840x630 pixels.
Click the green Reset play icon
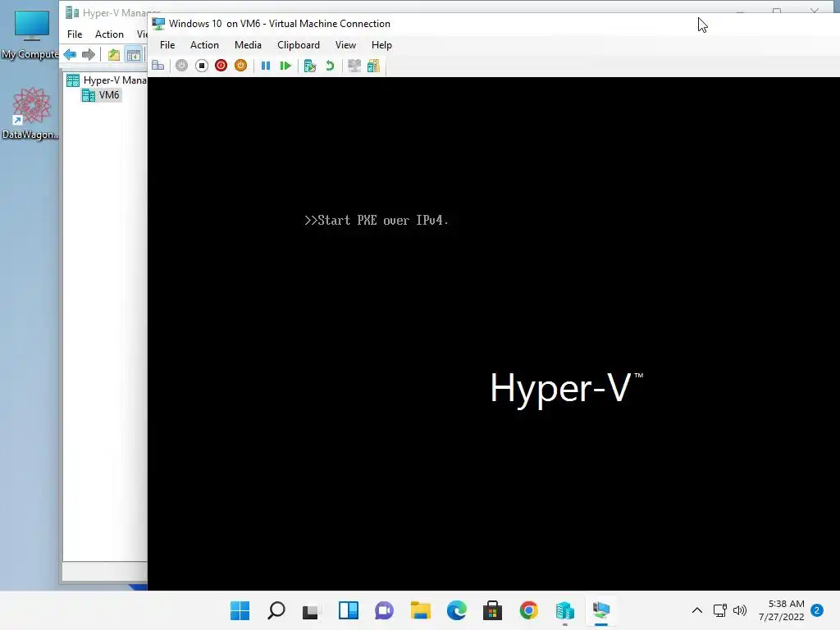[285, 66]
